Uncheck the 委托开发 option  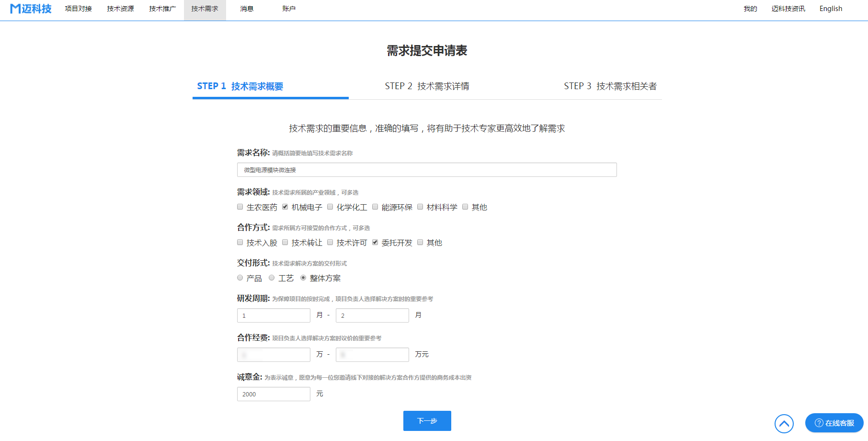point(375,243)
